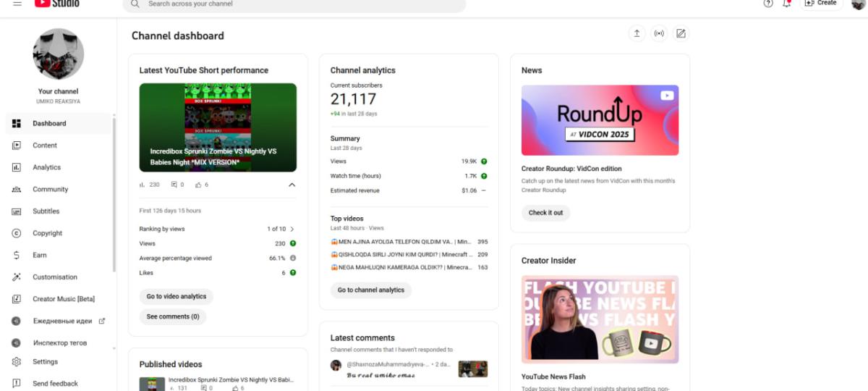The image size is (868, 391).
Task: Click the 21,117 subscribers count
Action: pos(354,100)
